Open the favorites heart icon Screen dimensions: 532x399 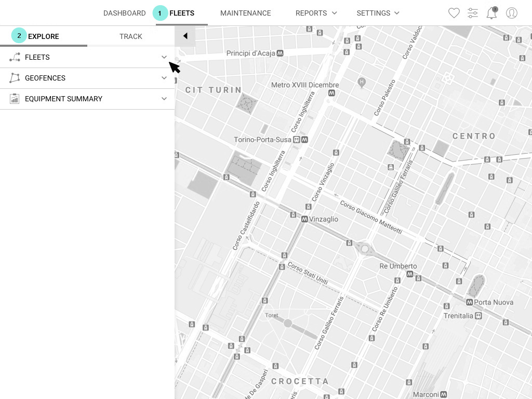pos(454,13)
